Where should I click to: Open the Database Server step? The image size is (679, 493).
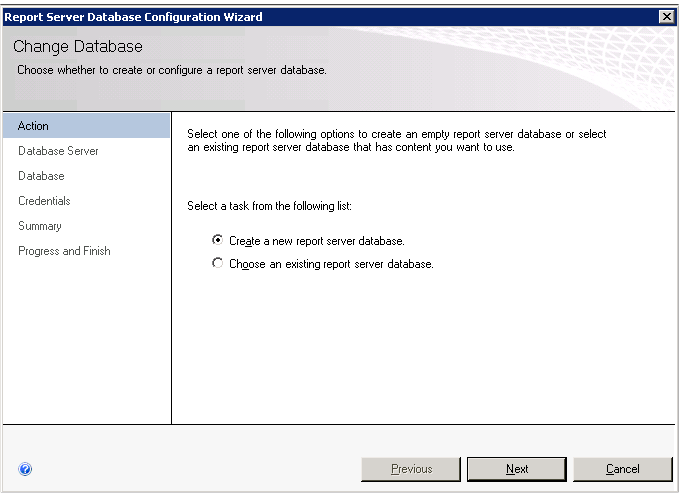(58, 151)
